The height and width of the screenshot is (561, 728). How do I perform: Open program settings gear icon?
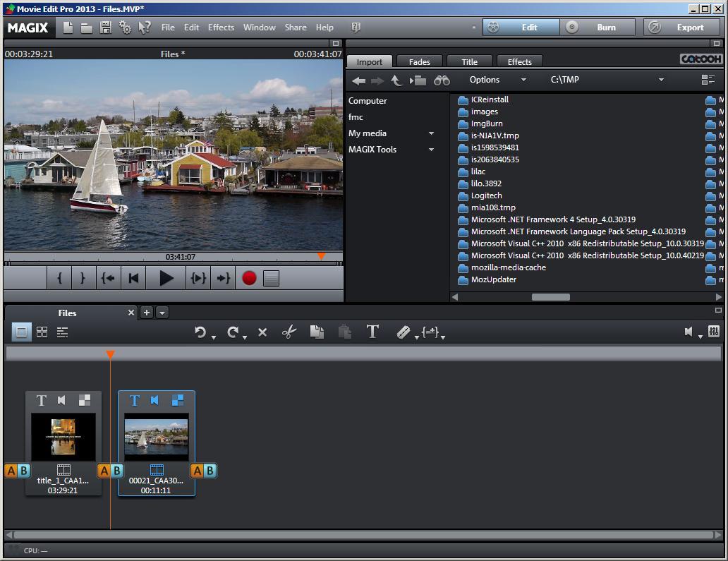[125, 28]
